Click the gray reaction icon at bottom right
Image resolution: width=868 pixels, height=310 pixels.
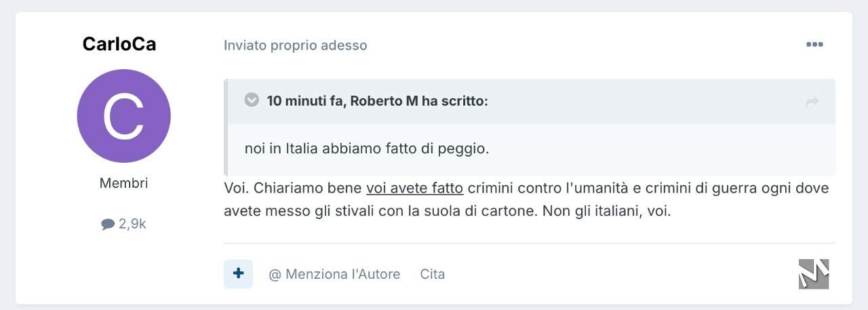coord(814,274)
